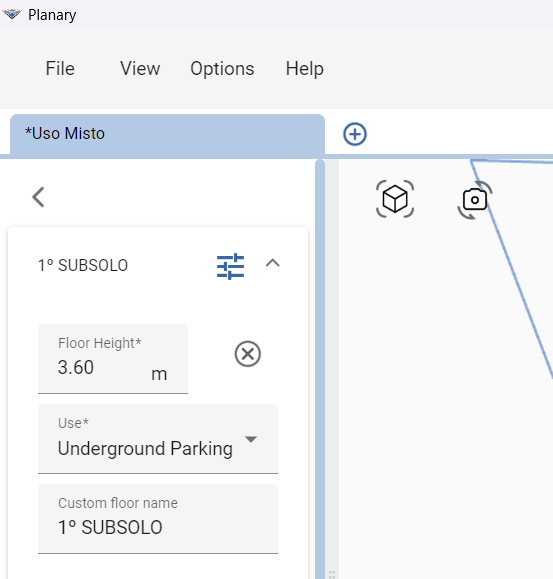
Task: Click the Planary app logo icon
Action: tap(12, 15)
